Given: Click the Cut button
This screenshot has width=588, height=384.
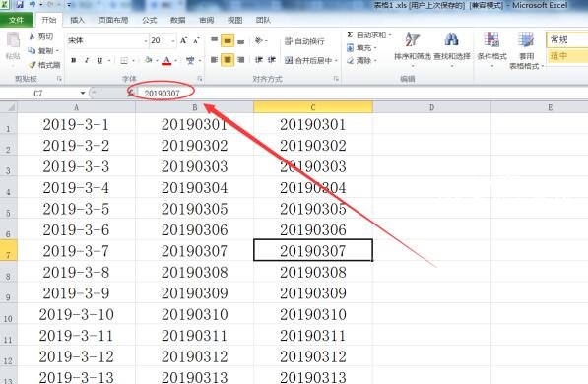Looking at the screenshot, I should tap(41, 36).
